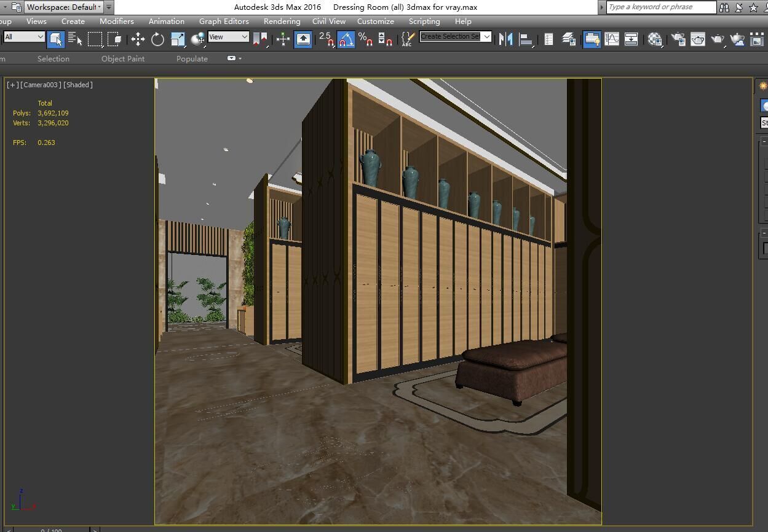
Task: Click the Use Pivot Point Center icon
Action: [x=260, y=39]
